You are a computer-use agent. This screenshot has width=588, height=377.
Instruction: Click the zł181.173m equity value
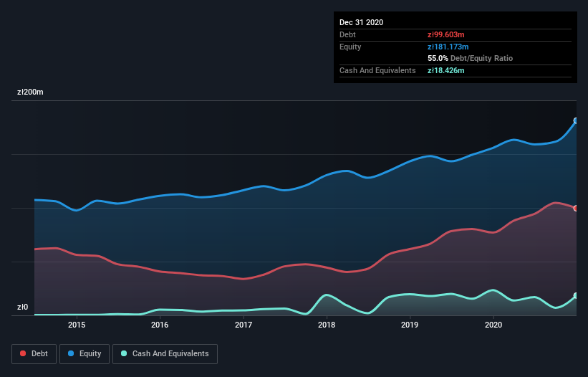(x=448, y=47)
